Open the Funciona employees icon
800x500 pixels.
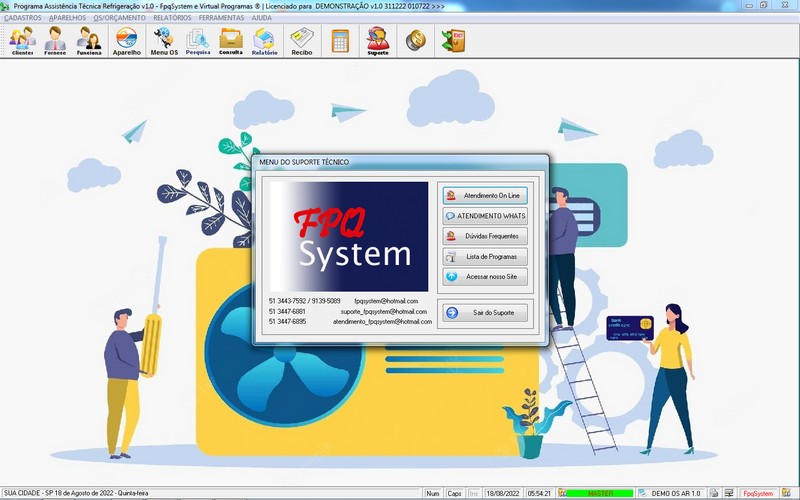(x=89, y=41)
